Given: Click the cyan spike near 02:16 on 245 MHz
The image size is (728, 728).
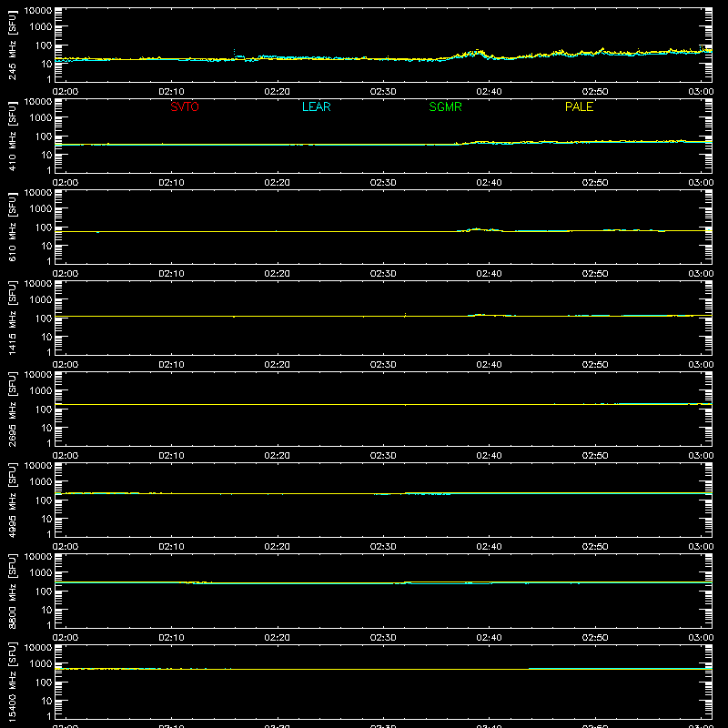Looking at the screenshot, I should (x=234, y=52).
